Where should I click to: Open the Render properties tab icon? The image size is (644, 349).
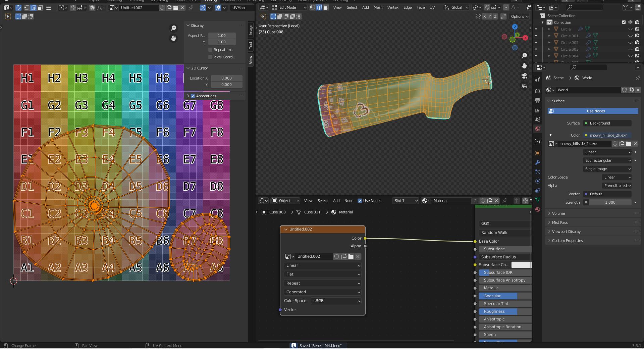pyautogui.click(x=538, y=91)
